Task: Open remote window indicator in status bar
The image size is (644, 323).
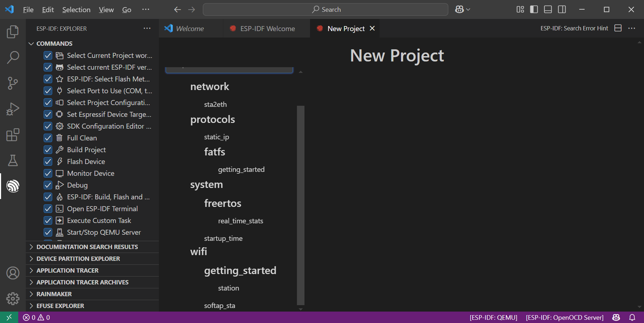Action: [x=9, y=317]
